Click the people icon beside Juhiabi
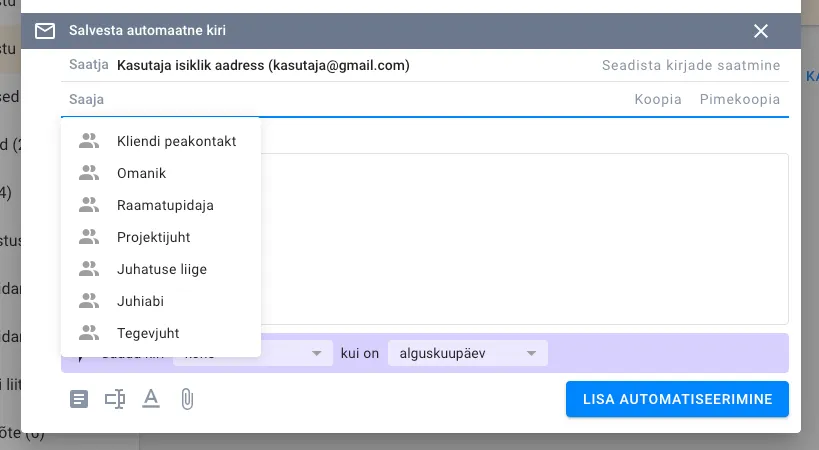The height and width of the screenshot is (450, 819). (x=89, y=300)
